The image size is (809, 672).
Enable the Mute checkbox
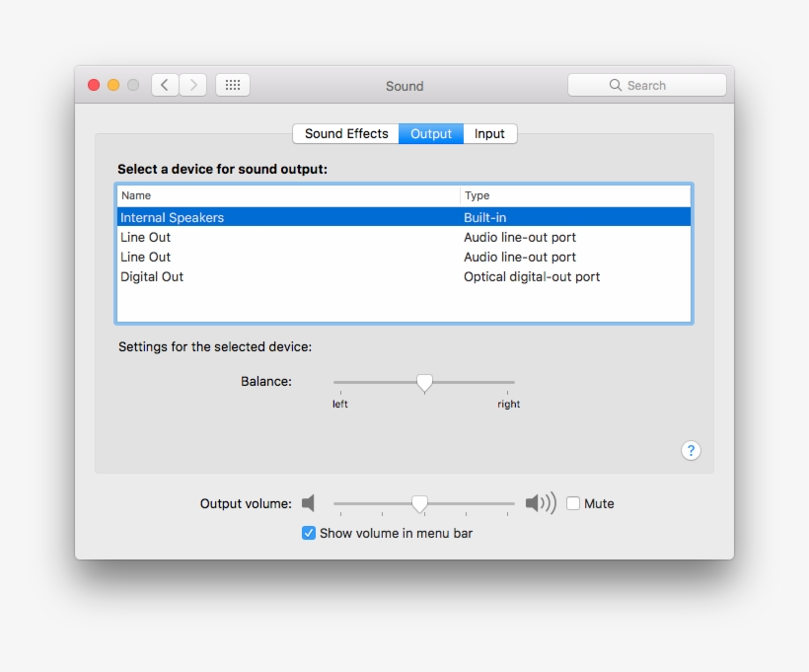click(x=573, y=503)
